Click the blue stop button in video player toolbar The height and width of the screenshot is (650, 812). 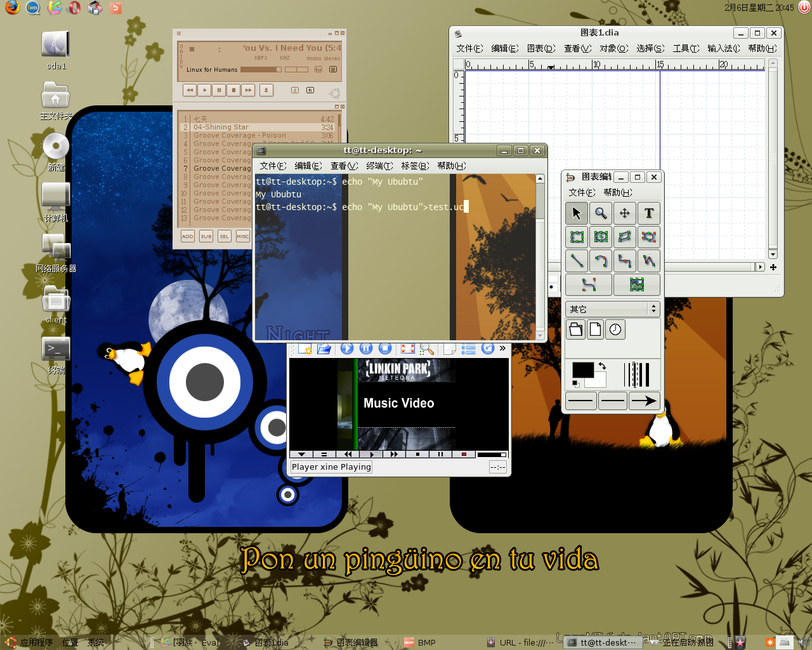(385, 348)
